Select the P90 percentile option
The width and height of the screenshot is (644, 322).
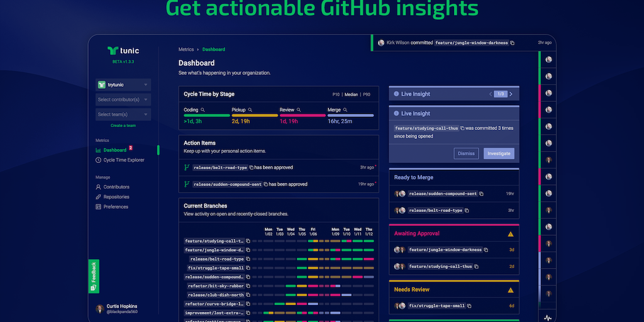tap(367, 94)
